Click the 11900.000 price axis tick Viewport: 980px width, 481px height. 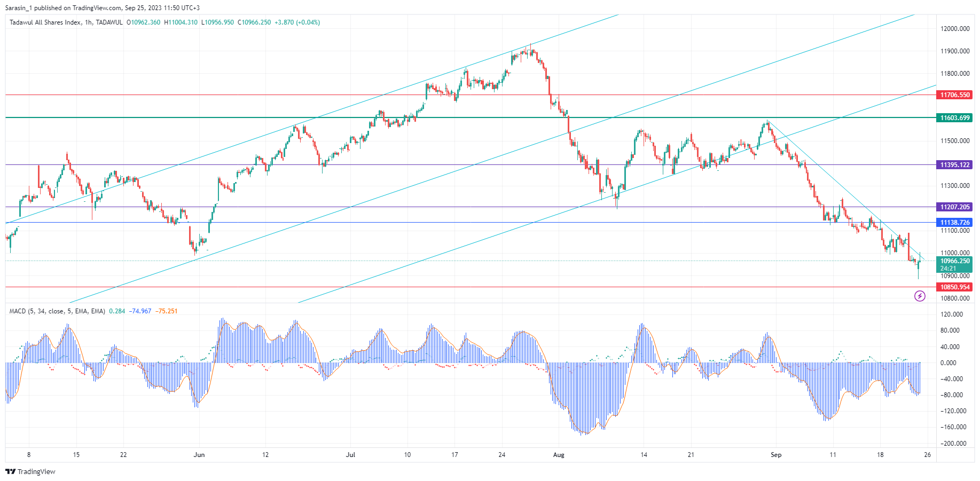point(955,51)
